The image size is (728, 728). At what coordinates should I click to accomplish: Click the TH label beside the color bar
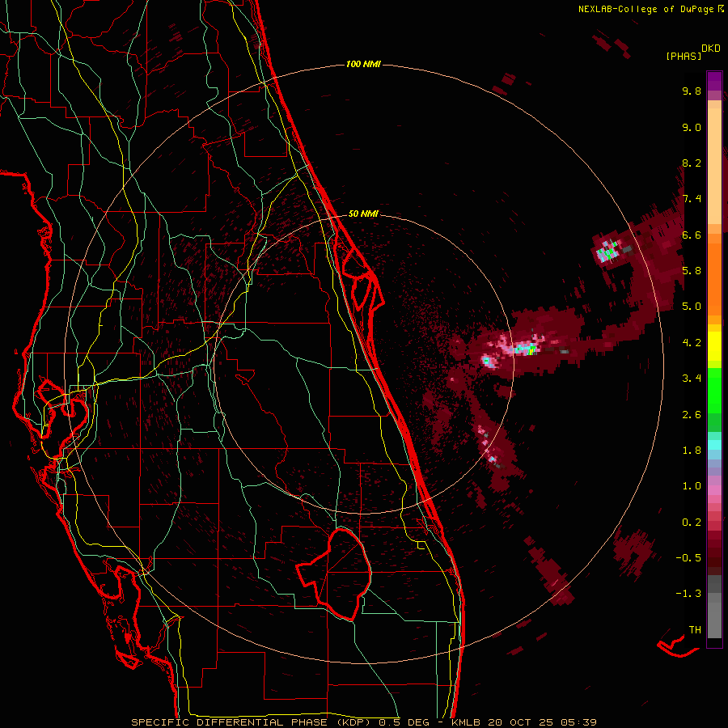pos(695,630)
